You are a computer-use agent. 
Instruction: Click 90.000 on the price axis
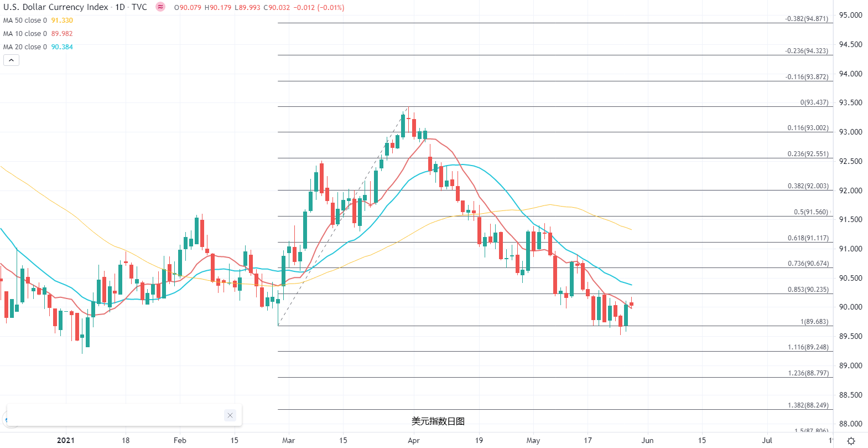tap(850, 307)
